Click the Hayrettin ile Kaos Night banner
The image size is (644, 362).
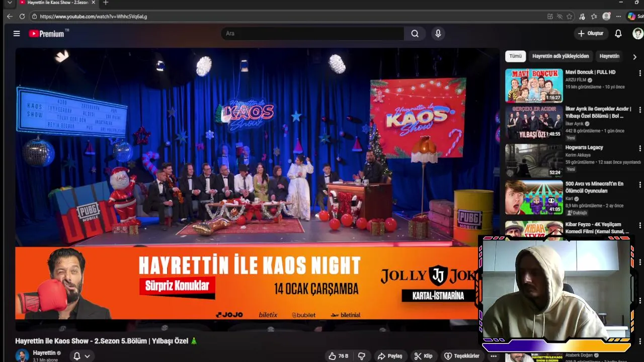coord(248,283)
